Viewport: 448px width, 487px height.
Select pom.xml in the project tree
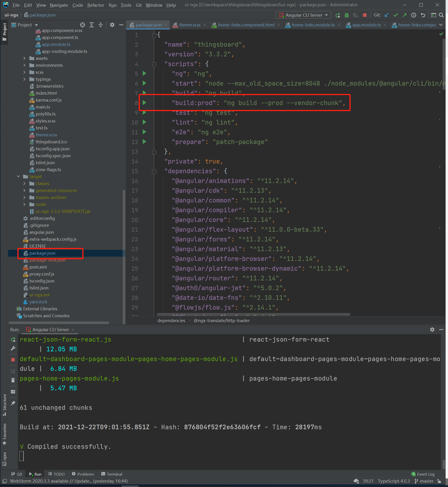[x=38, y=267]
